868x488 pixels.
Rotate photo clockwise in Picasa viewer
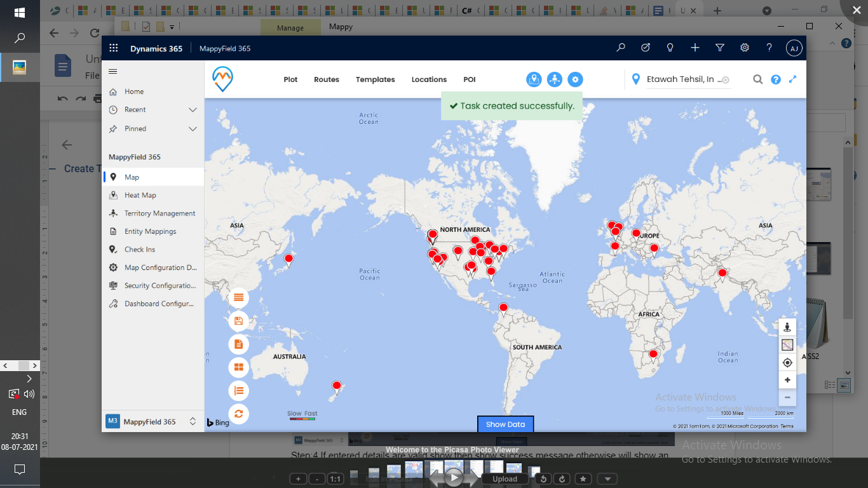point(562,478)
